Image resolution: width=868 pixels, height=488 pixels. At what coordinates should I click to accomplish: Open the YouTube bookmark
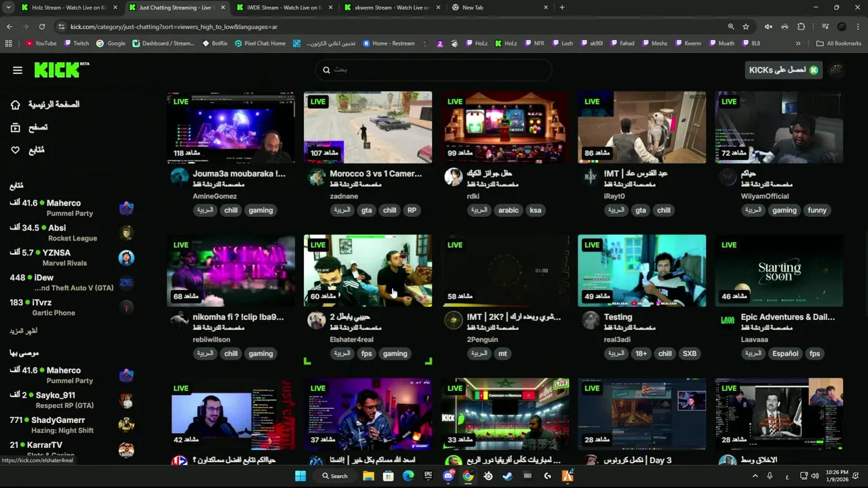(x=41, y=43)
